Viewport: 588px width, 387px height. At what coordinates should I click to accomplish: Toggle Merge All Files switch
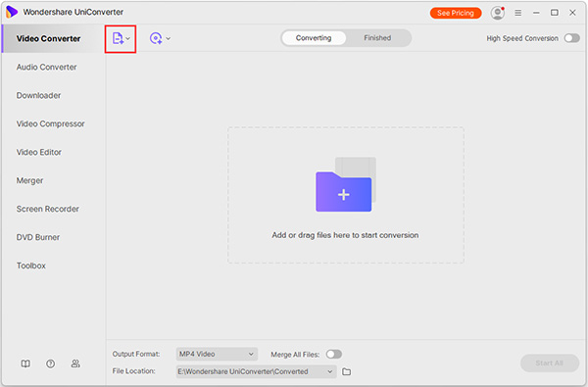[x=334, y=354]
